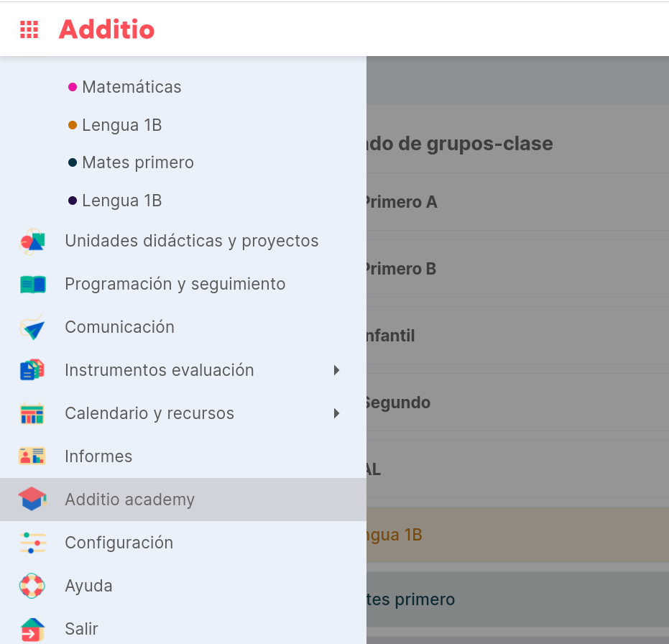
Task: Click the Informes report card icon
Action: coord(32,456)
